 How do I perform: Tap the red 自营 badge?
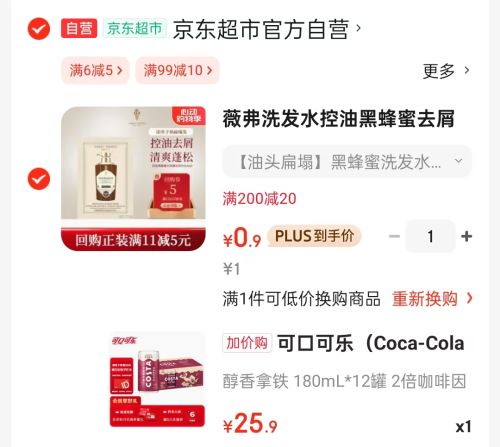pyautogui.click(x=79, y=28)
